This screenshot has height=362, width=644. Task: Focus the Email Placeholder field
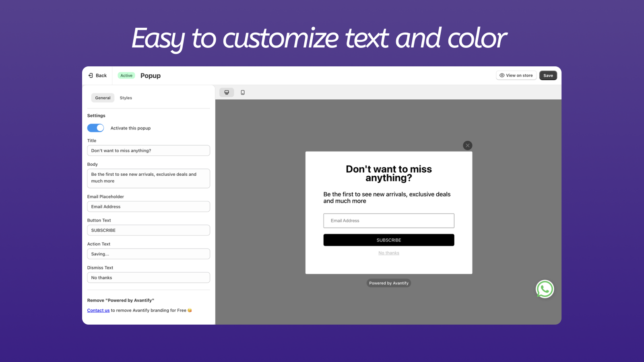[x=149, y=206]
